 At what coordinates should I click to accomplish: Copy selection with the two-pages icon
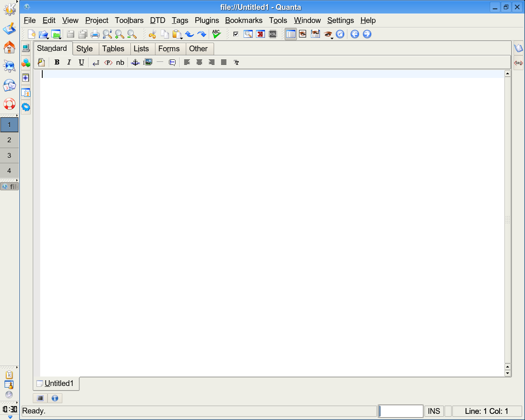[x=165, y=34]
